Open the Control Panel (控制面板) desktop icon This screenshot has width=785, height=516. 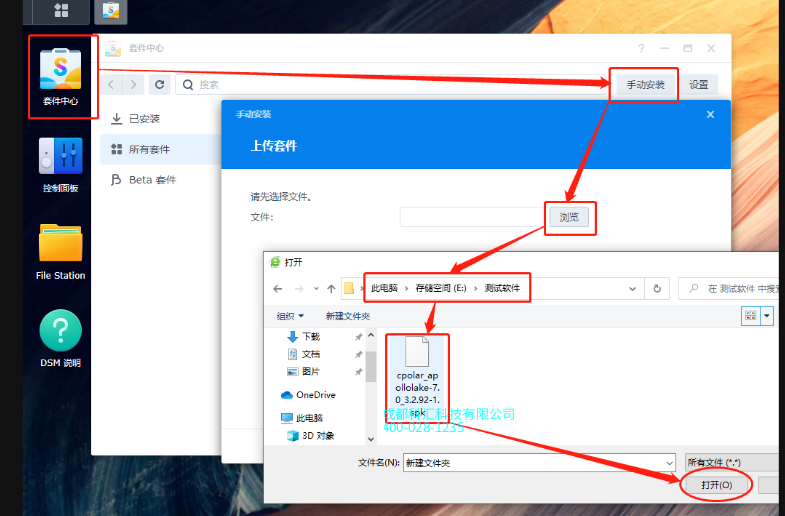(61, 165)
